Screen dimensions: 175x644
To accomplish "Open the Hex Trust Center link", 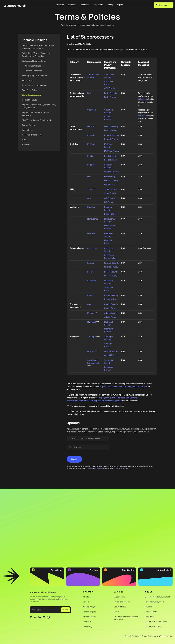I will [x=111, y=180].
